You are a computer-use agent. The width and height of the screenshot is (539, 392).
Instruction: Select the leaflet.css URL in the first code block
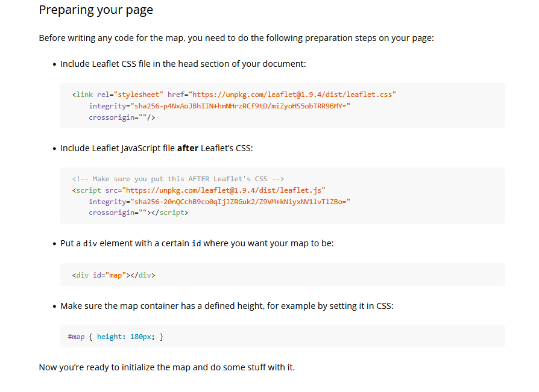coord(293,94)
